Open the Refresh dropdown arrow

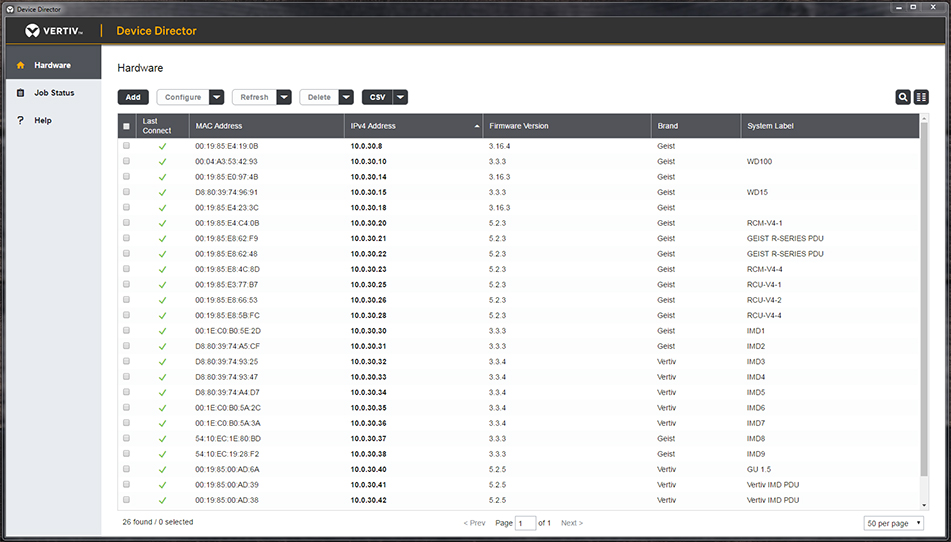(x=284, y=97)
